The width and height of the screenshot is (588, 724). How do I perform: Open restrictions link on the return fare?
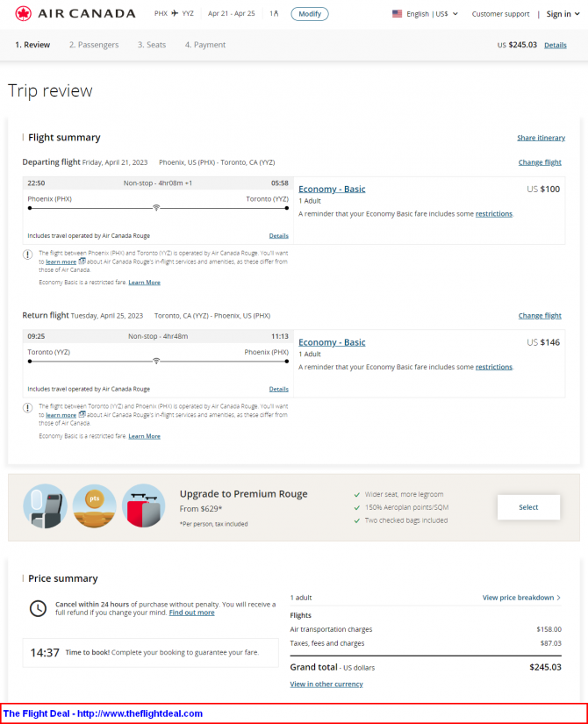click(x=494, y=367)
